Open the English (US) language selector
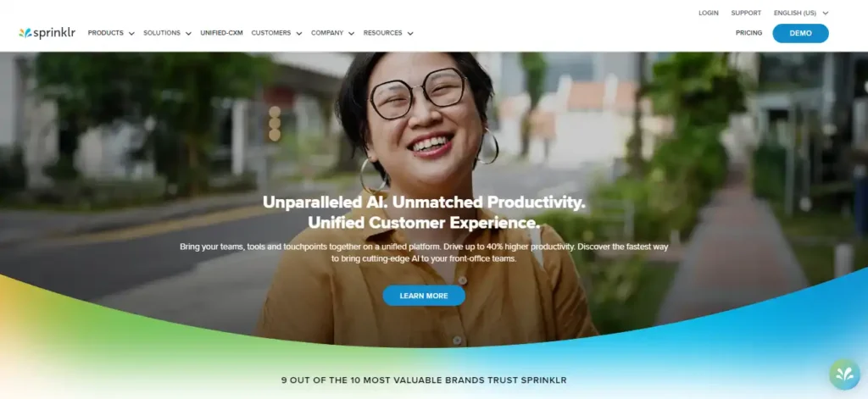This screenshot has height=399, width=868. 801,13
